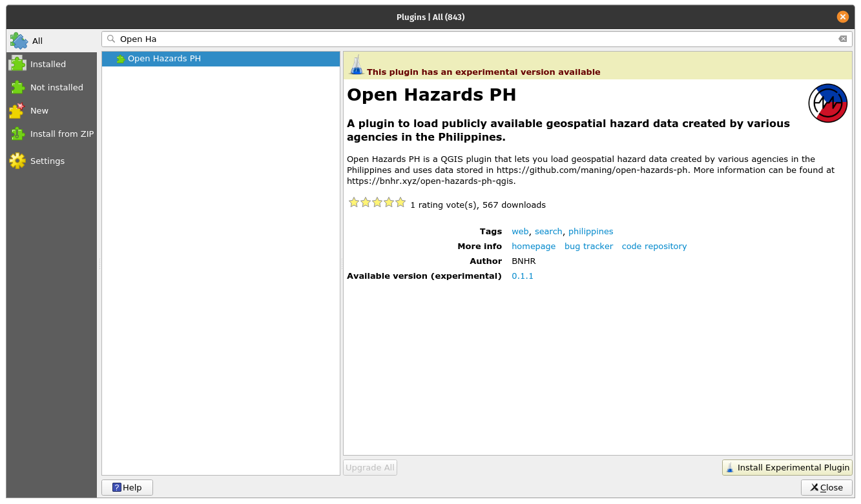Open the Help button
Screen dimensions: 861x504
(127, 487)
